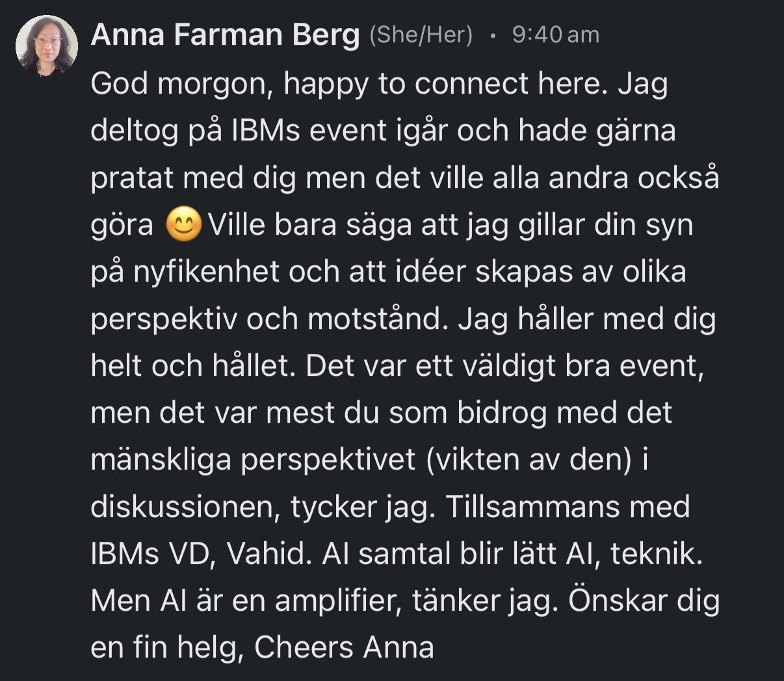Click the name "Vahid" in the message

[x=266, y=554]
